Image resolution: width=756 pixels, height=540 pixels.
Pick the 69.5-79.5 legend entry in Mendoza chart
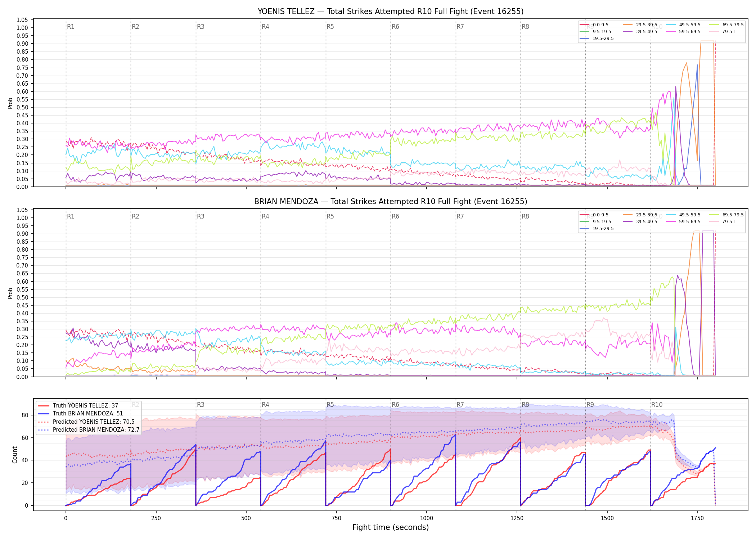pyautogui.click(x=726, y=215)
